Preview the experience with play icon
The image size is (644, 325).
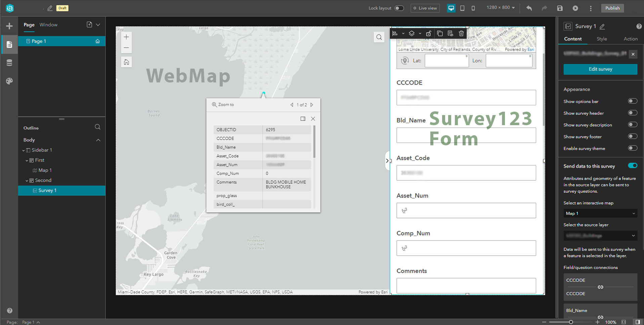pyautogui.click(x=575, y=8)
